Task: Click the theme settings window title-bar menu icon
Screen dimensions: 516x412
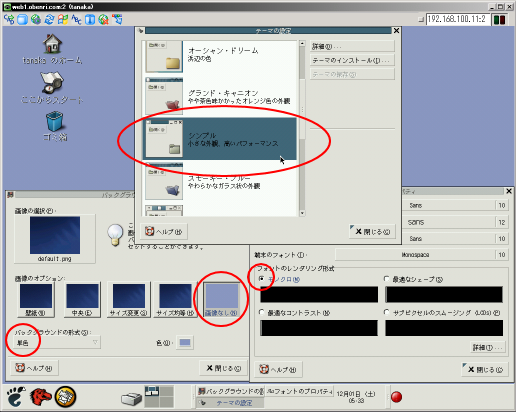Action: pyautogui.click(x=140, y=31)
